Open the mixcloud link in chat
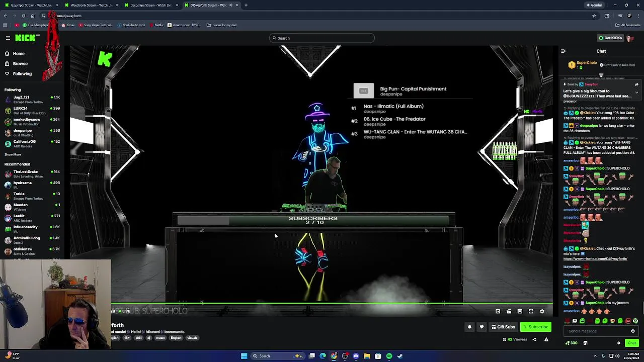This screenshot has height=362, width=644. tap(595, 259)
